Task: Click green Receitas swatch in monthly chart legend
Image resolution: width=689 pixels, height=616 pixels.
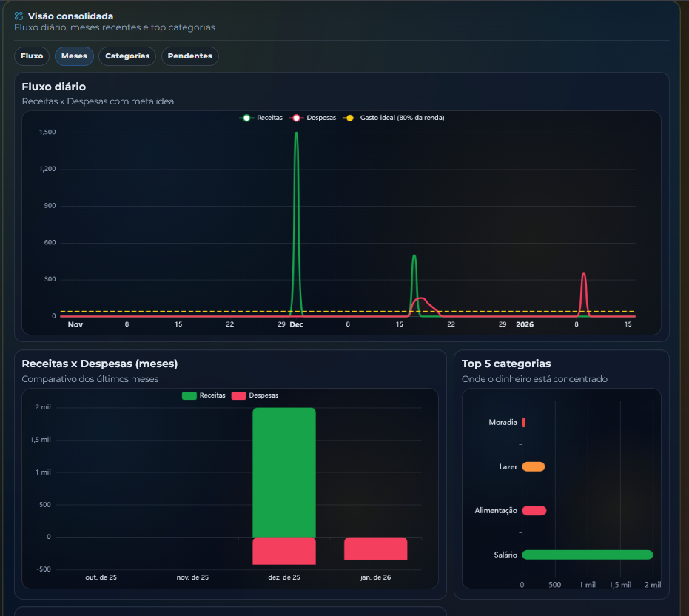Action: (x=189, y=395)
